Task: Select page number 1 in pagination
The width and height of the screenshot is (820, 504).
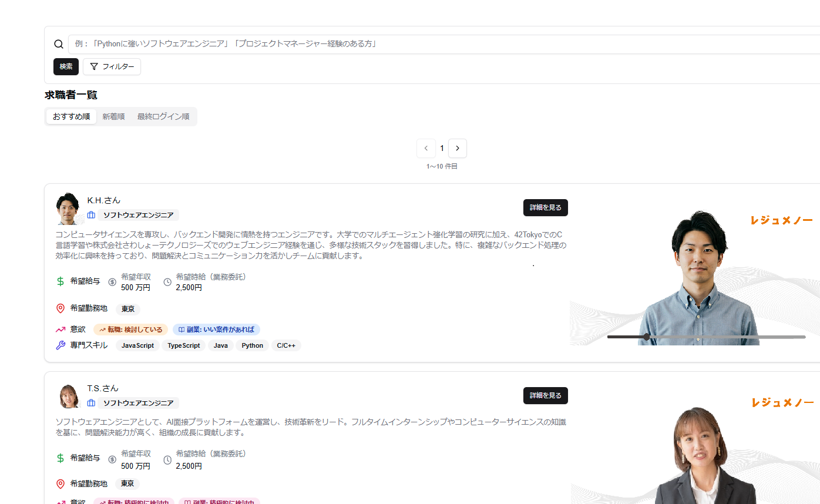Action: point(442,148)
